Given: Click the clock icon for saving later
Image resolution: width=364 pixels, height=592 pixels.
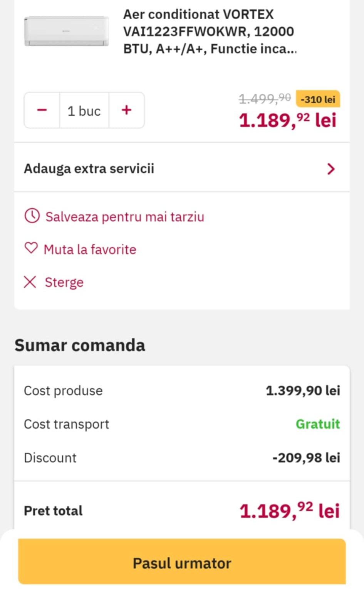Looking at the screenshot, I should pyautogui.click(x=32, y=216).
